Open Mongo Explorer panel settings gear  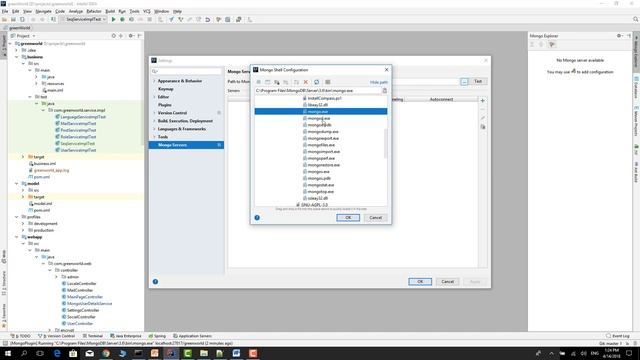tap(619, 36)
